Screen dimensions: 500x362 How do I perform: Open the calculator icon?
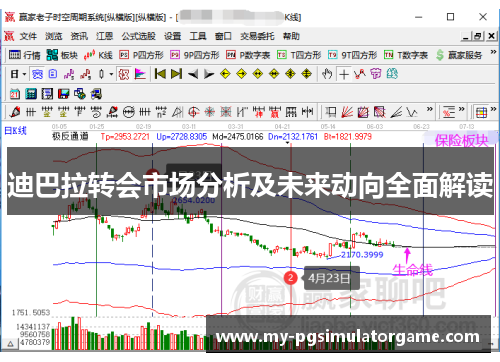31,94
